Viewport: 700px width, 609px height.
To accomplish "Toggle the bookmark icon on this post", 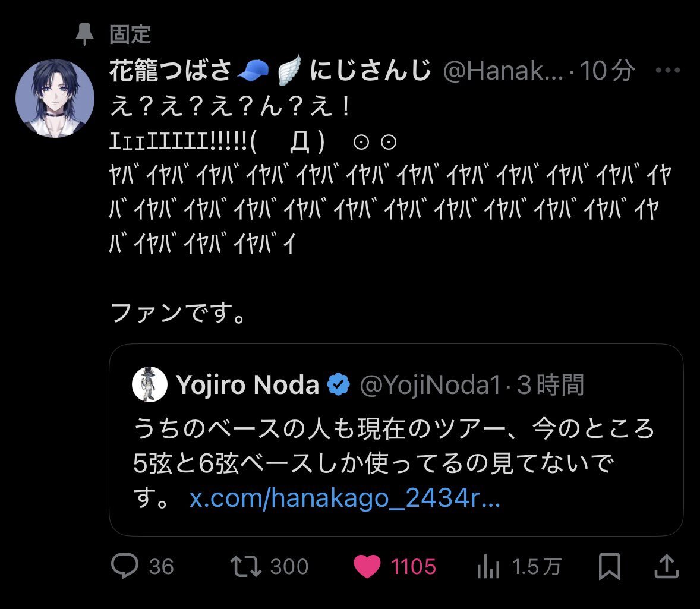I will [x=609, y=566].
